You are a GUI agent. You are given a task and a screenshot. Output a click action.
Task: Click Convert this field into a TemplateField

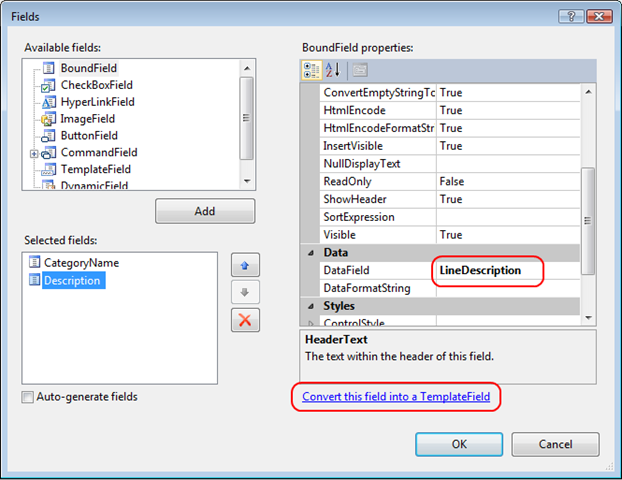(x=396, y=397)
